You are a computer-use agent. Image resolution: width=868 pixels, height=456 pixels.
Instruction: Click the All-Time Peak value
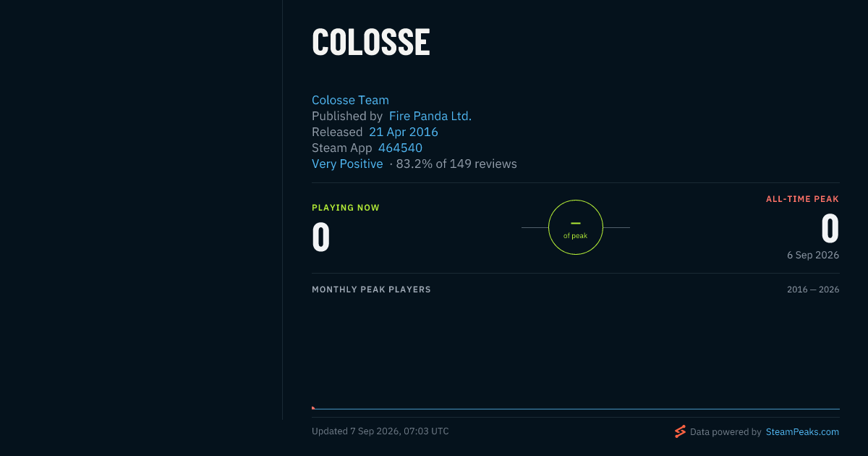[830, 229]
